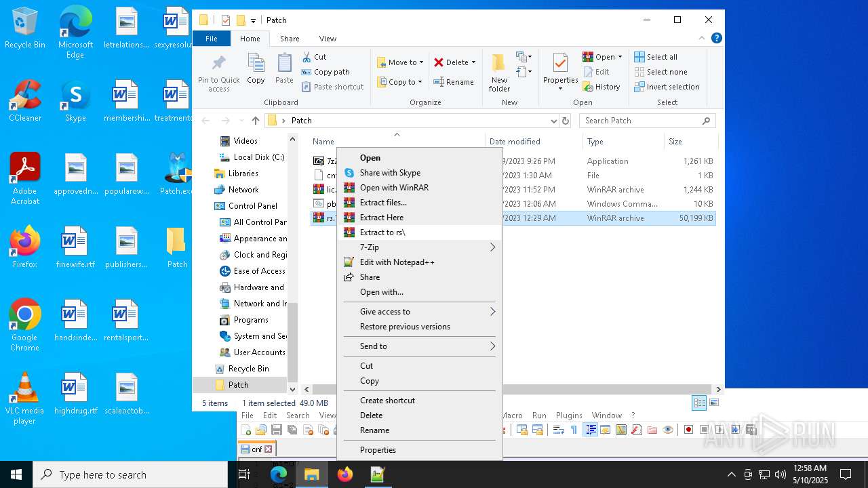Click the Explorer Help question mark icon
Viewport: 868px width, 488px height.
(716, 39)
